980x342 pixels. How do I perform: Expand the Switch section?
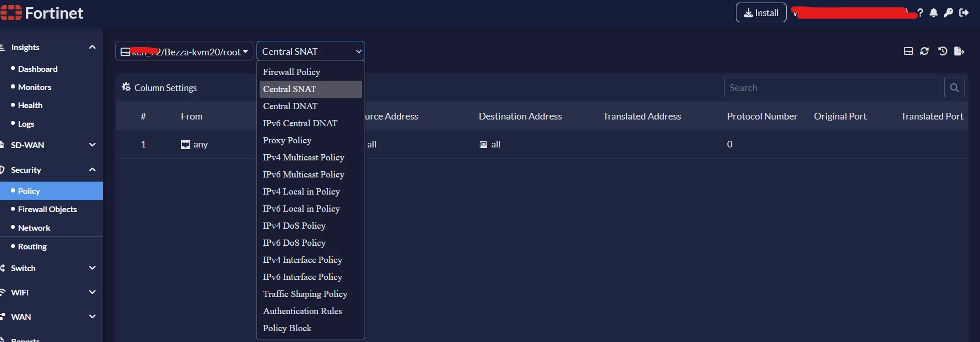point(92,267)
